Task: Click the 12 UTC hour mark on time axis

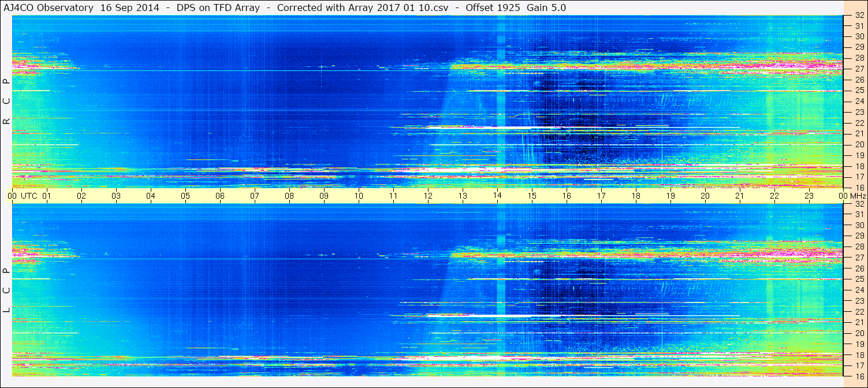Action: pyautogui.click(x=428, y=196)
